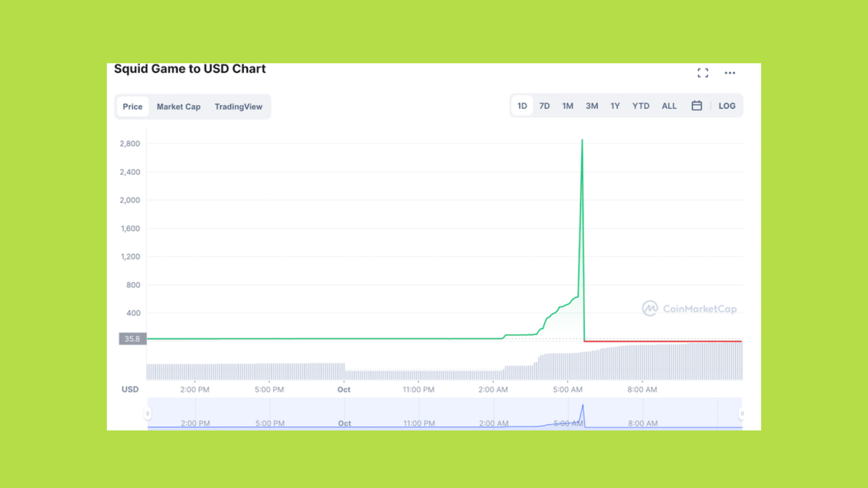This screenshot has width=868, height=488.
Task: Choose the 1M time range
Action: click(568, 106)
